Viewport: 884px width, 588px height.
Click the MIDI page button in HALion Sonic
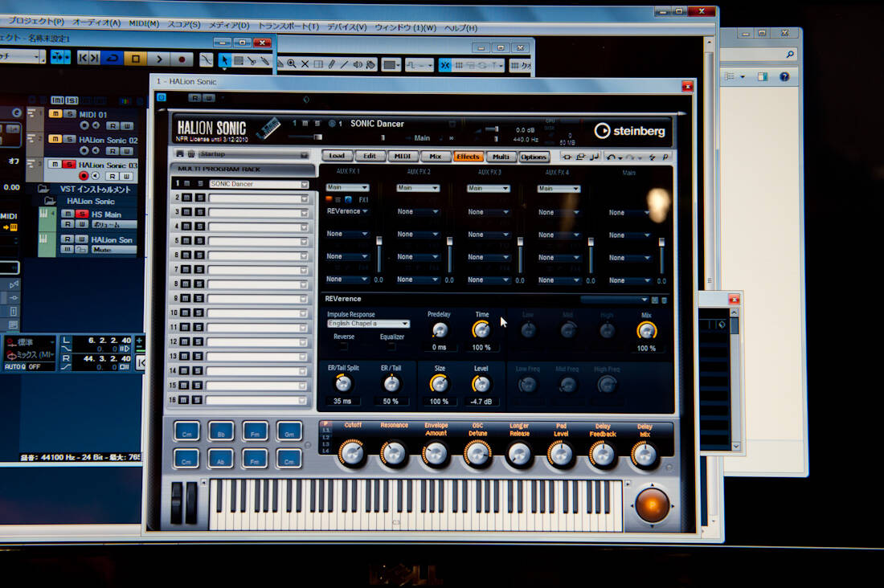403,156
